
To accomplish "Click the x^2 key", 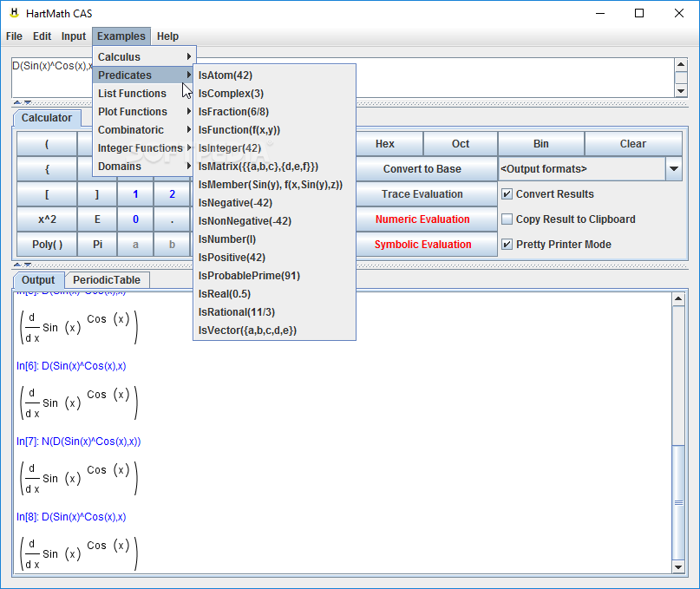I will 47,219.
